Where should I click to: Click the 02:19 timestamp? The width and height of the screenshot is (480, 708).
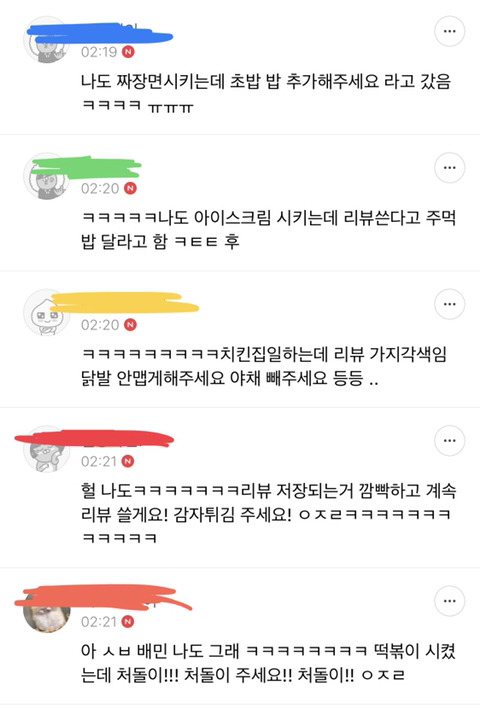(99, 52)
